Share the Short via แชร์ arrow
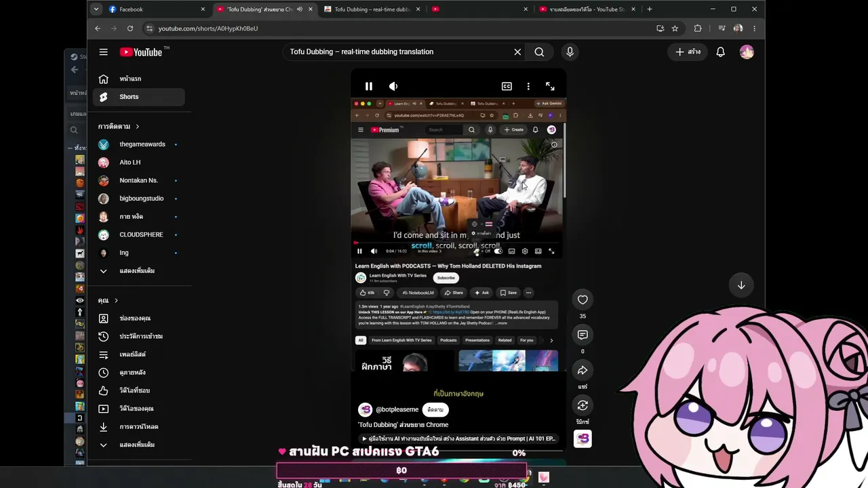Screen dimensions: 868x488 [583, 370]
